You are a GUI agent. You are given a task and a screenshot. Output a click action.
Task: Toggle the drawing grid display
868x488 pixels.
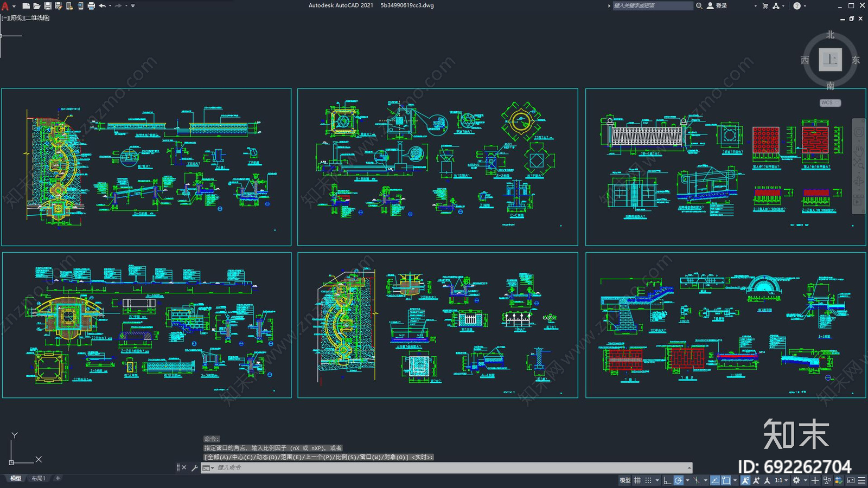pos(637,480)
